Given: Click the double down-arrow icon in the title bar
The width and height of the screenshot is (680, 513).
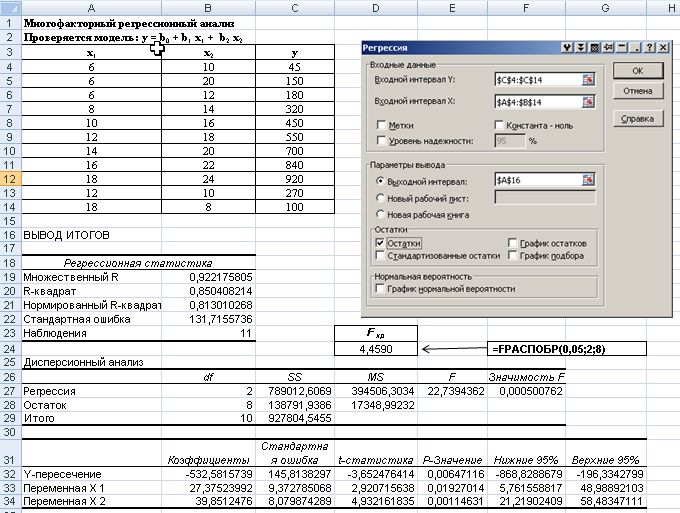Looking at the screenshot, I should pos(581,48).
